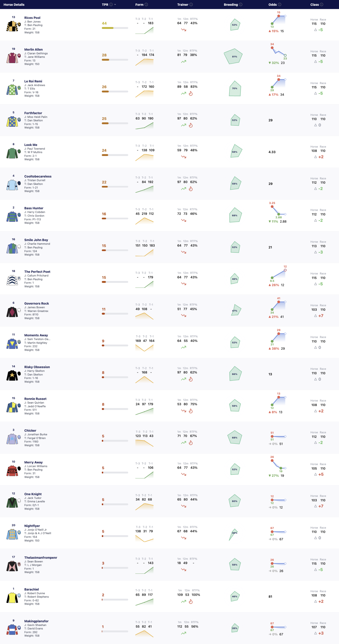The image size is (339, 644).
Task: Open the Governors Rock horse link
Action: tap(37, 303)
